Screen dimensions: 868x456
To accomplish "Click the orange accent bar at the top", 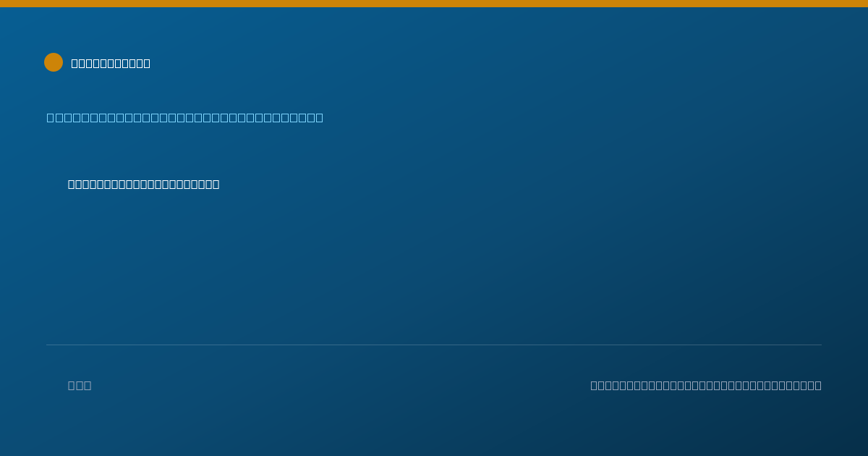I will (x=434, y=4).
